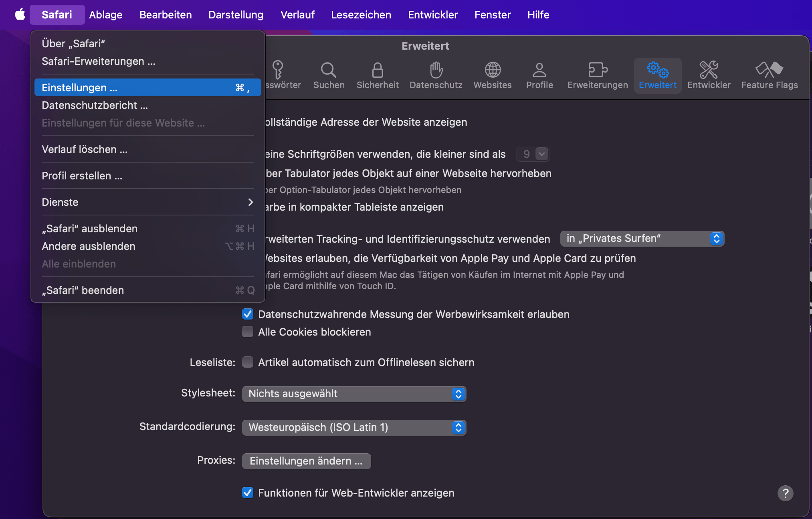Open the Hilfe menu

538,15
